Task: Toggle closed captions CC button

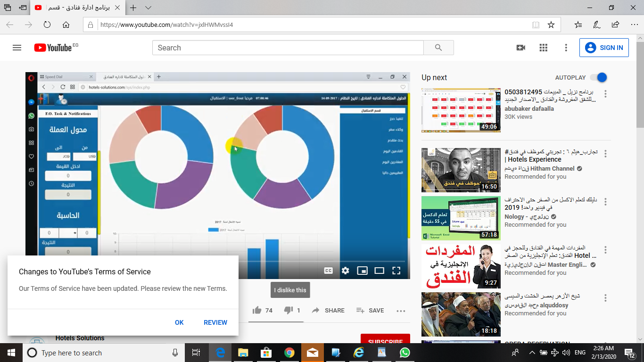Action: [329, 271]
